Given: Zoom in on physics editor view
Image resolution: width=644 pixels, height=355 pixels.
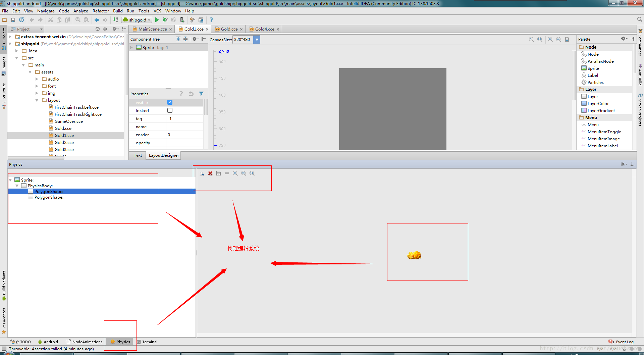Looking at the screenshot, I should click(x=235, y=173).
